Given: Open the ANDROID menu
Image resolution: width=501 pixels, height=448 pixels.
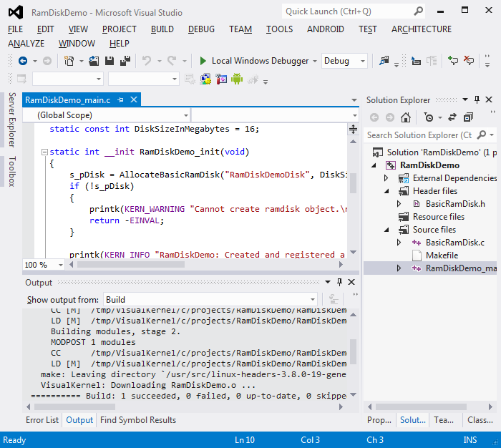Looking at the screenshot, I should coord(326,29).
